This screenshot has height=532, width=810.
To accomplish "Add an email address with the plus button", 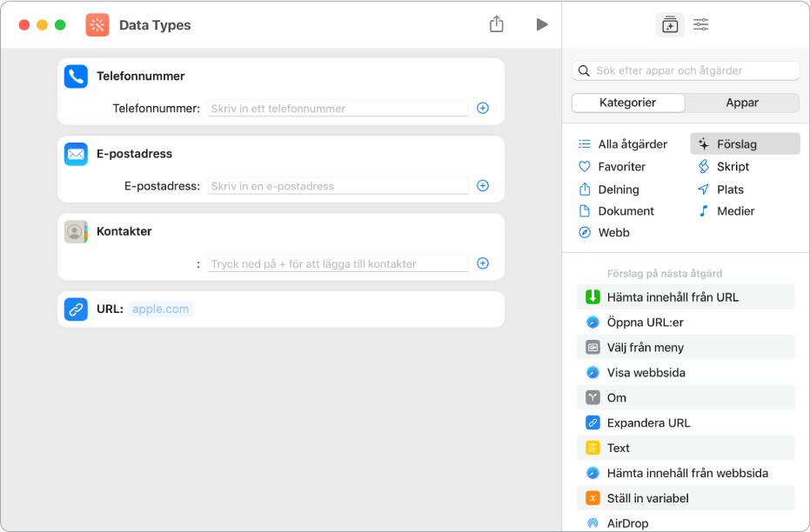I will (x=483, y=186).
